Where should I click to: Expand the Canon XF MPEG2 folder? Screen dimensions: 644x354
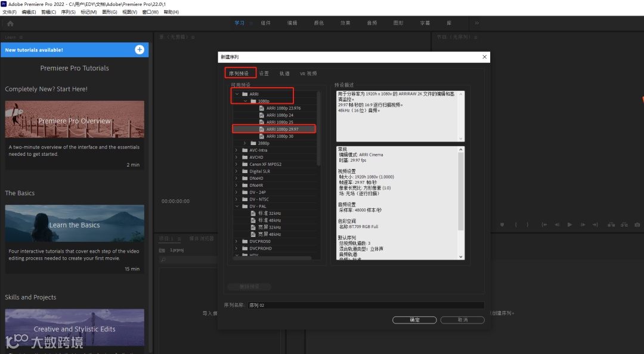[237, 164]
